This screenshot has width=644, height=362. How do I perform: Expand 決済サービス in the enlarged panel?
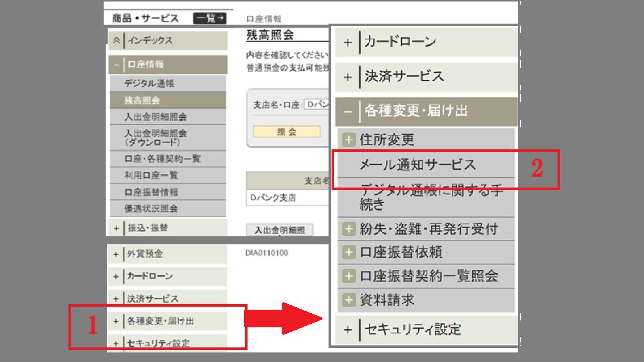coord(426,77)
